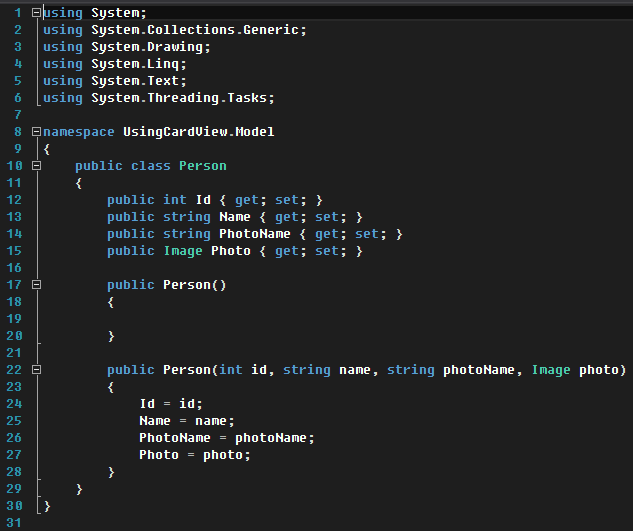Click the 'Photo = photo;' assignment line
This screenshot has width=633, height=531.
click(195, 455)
